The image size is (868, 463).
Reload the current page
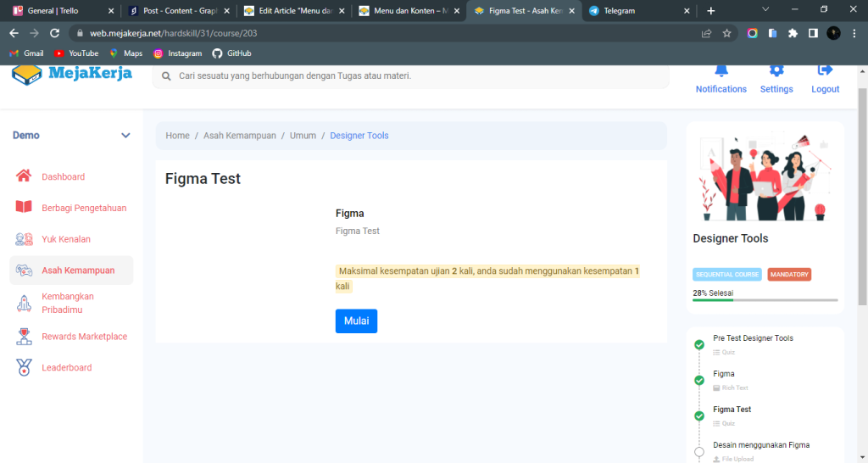54,33
